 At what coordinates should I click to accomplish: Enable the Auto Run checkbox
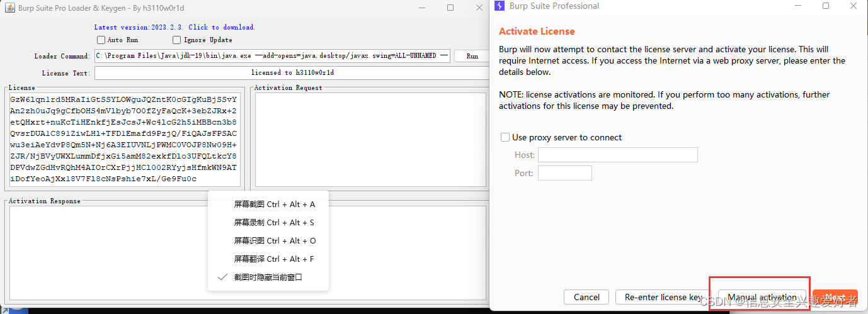tap(101, 40)
